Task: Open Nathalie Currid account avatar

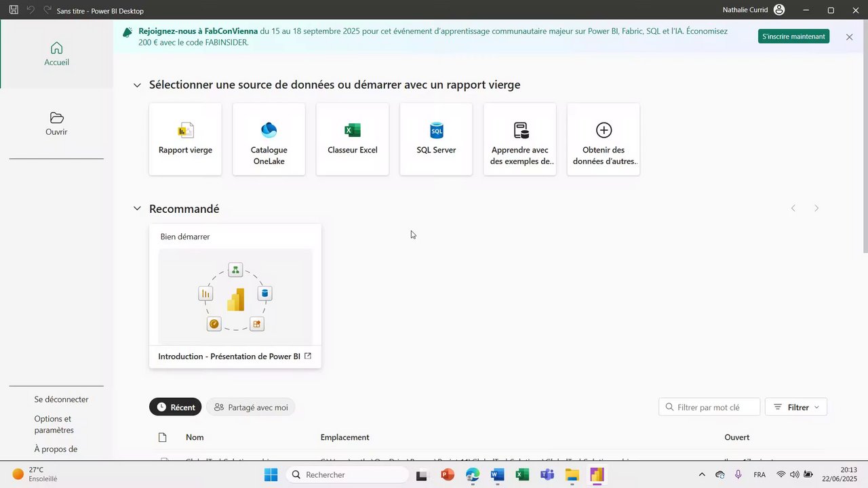Action: click(779, 10)
